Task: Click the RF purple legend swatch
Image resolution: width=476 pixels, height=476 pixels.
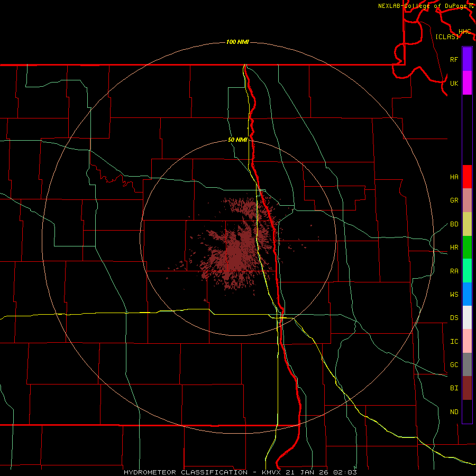Action: point(467,59)
